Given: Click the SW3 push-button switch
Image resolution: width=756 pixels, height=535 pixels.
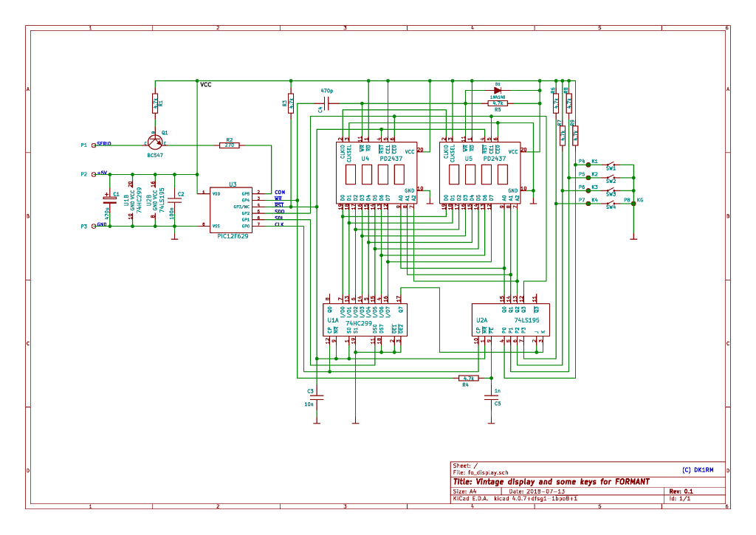Looking at the screenshot, I should [x=611, y=190].
